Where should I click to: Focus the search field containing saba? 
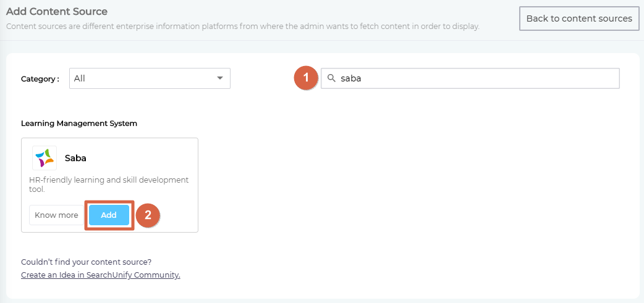(476, 78)
